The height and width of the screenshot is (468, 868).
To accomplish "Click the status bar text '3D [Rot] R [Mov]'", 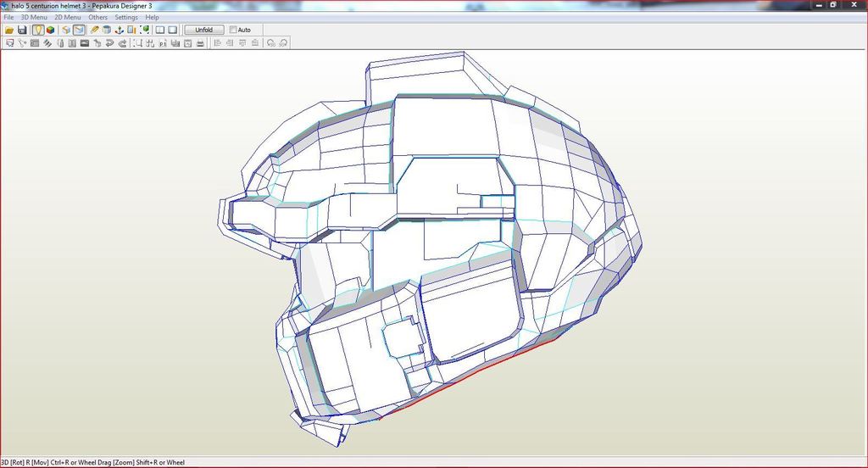I will pyautogui.click(x=25, y=462).
